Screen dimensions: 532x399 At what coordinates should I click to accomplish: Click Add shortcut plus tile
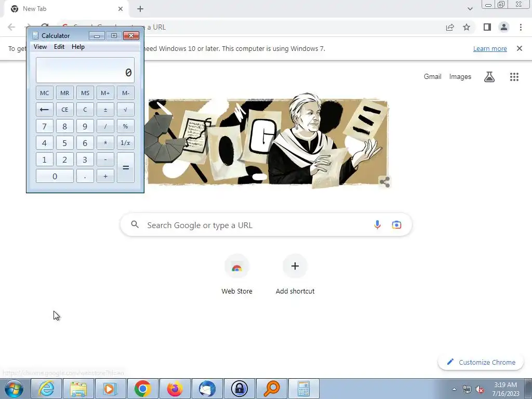(295, 274)
